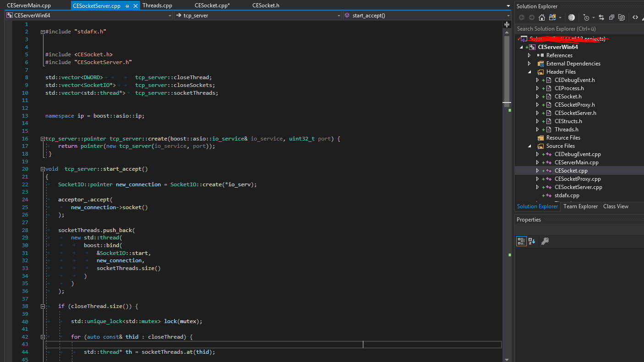Click Sync with Active Document icon
Image resolution: width=644 pixels, height=362 pixels.
coord(601,17)
